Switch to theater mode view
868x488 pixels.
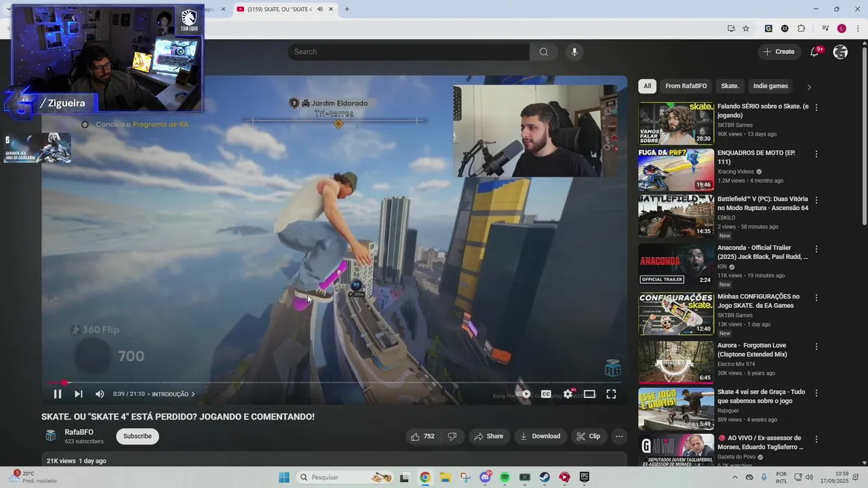point(590,394)
